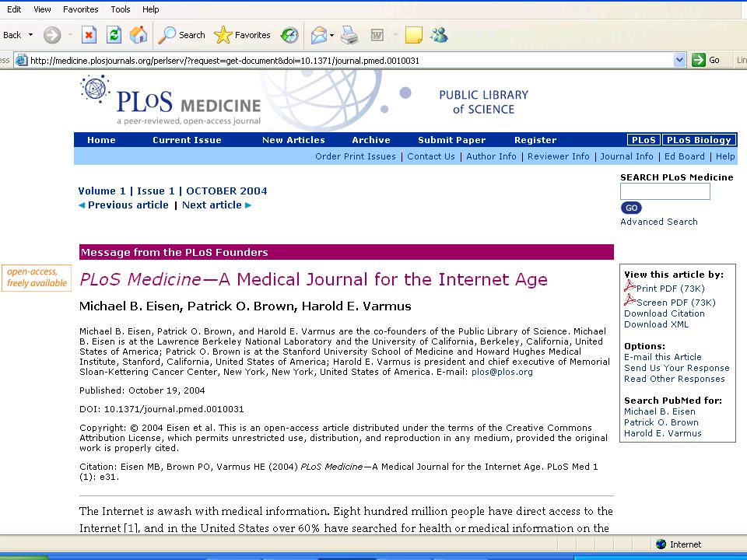Screen dimensions: 747x560
Task: Open the Forward button history dropdown arrow
Action: click(70, 35)
